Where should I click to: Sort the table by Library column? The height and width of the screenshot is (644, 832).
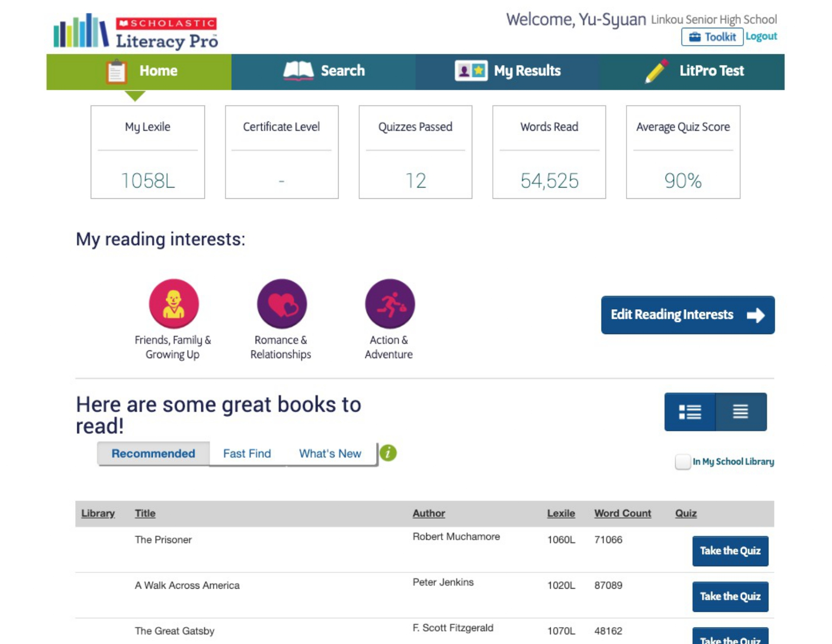98,513
